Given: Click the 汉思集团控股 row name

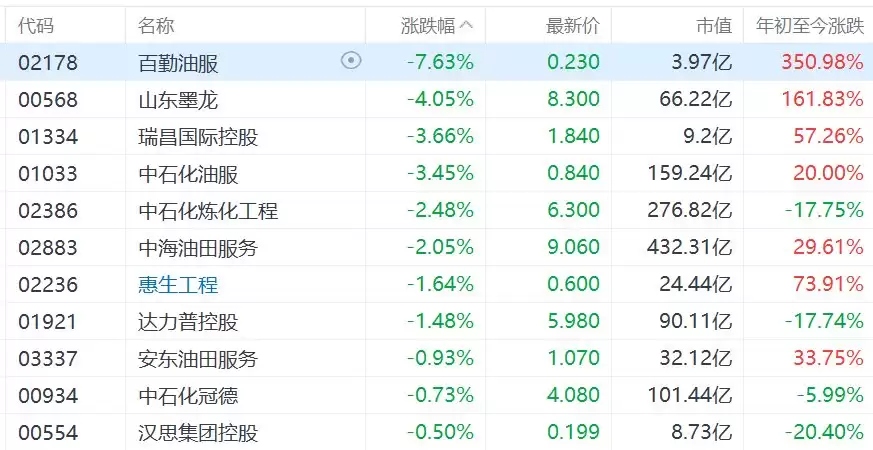Looking at the screenshot, I should [x=197, y=432].
